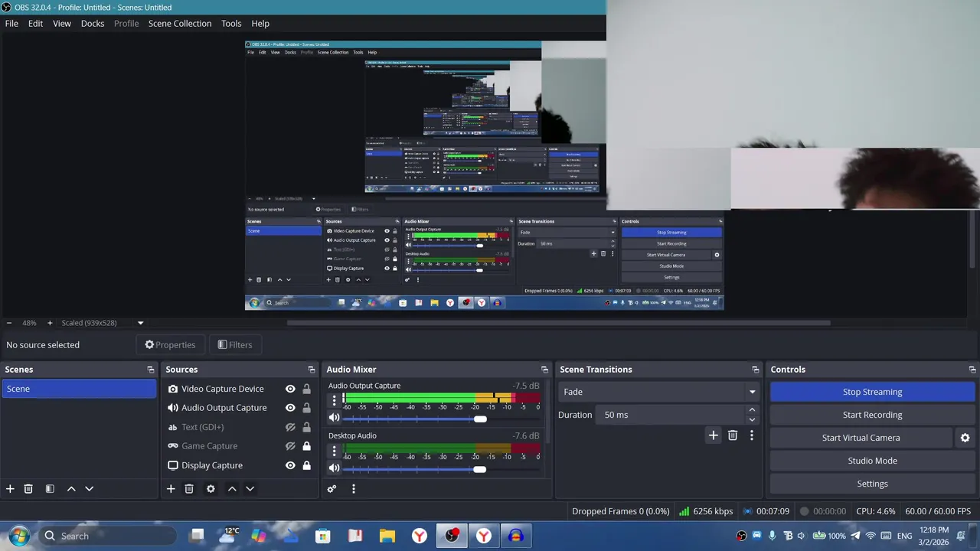Unlock the Game Capture source
The height and width of the screenshot is (551, 980).
click(x=306, y=446)
